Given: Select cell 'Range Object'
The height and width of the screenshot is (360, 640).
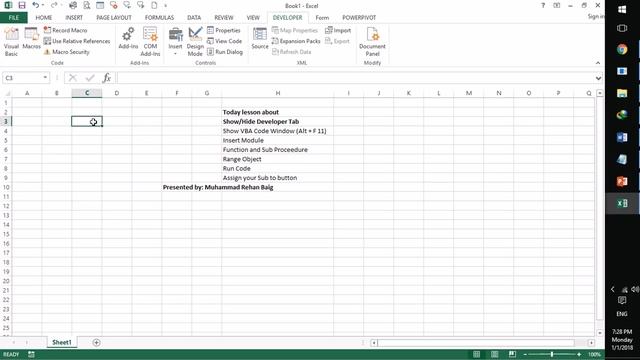Looking at the screenshot, I should pos(278,159).
